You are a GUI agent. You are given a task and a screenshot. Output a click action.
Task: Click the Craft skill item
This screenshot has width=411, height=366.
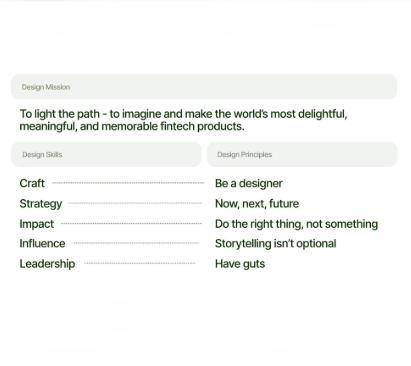(x=32, y=183)
